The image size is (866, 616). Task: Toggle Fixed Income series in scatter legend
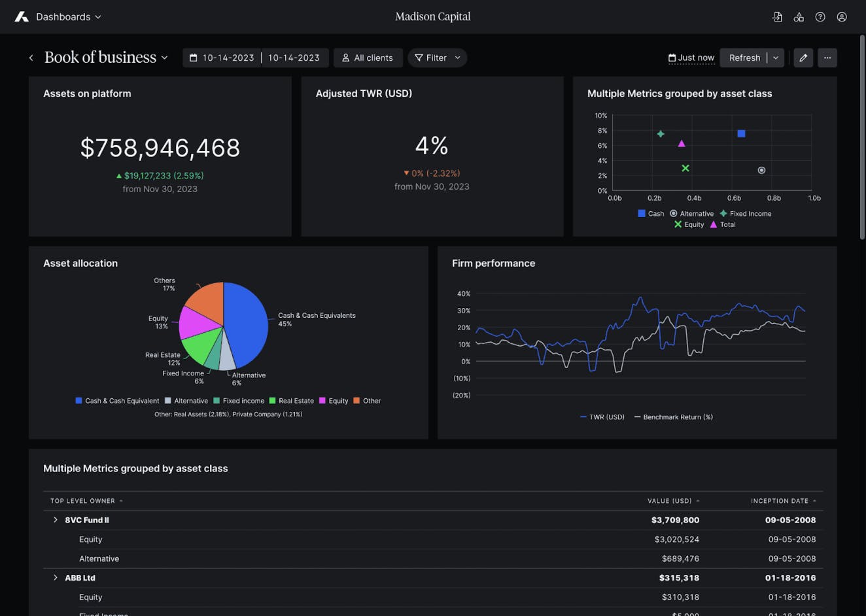pyautogui.click(x=745, y=214)
